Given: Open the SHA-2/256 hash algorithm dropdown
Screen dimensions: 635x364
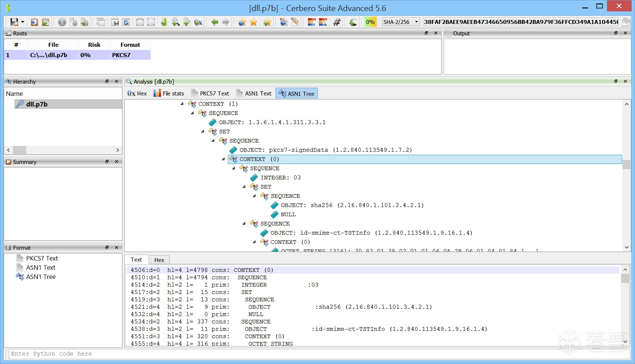Looking at the screenshot, I should point(416,22).
